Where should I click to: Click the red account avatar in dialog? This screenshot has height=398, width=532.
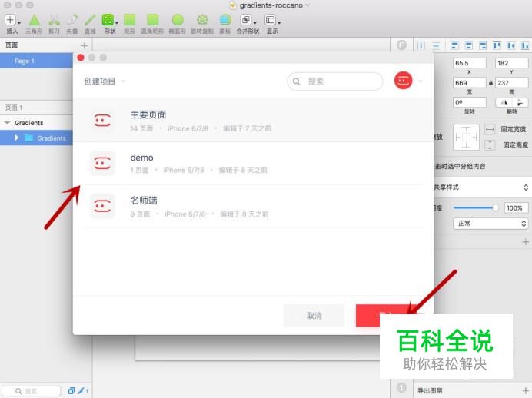[403, 81]
